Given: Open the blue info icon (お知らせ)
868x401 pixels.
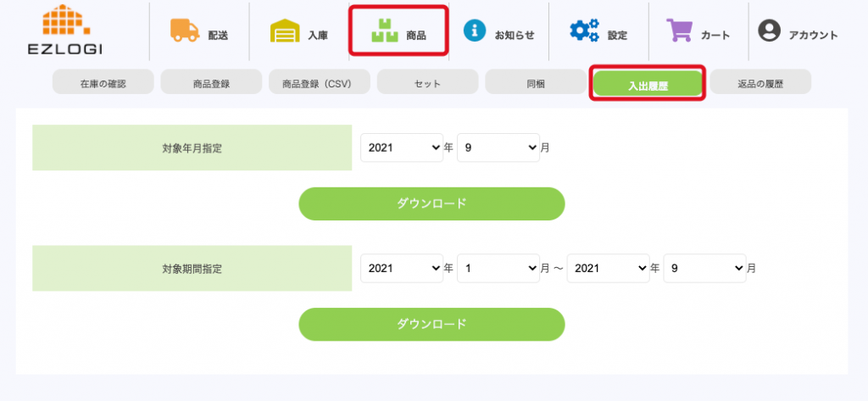Looking at the screenshot, I should tap(475, 31).
